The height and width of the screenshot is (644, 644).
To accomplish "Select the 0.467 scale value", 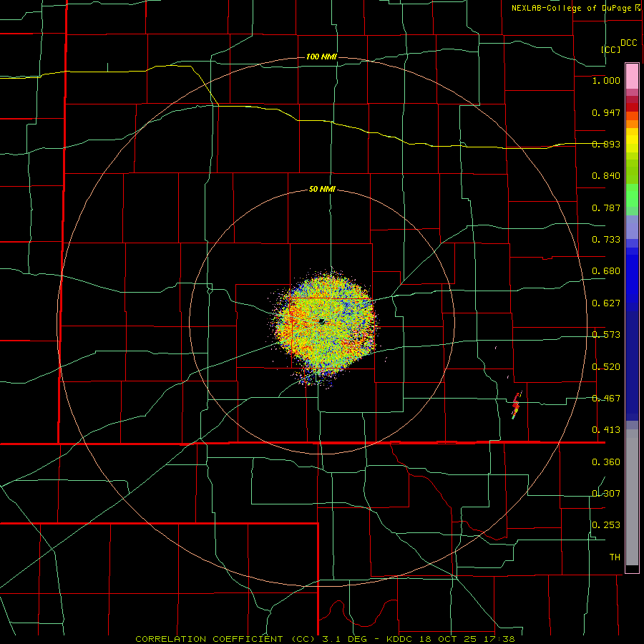I will [x=606, y=399].
